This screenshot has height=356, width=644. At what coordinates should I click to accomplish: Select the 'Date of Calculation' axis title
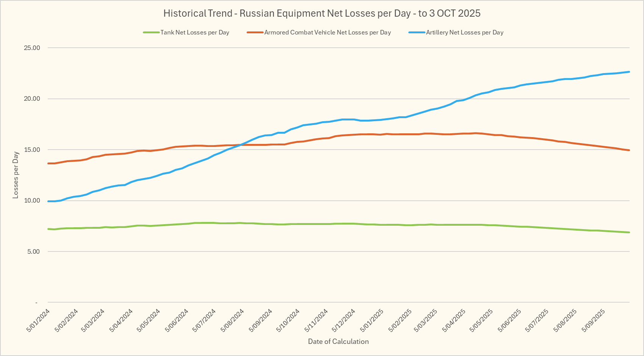click(338, 342)
